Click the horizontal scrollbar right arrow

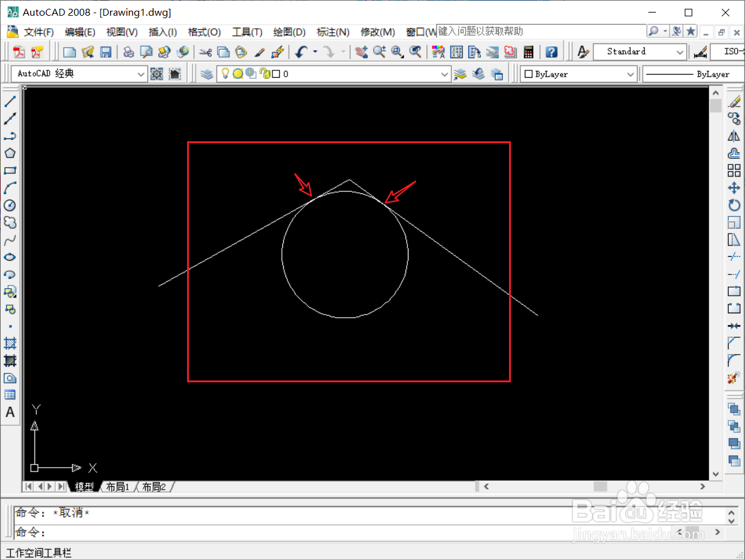[703, 487]
